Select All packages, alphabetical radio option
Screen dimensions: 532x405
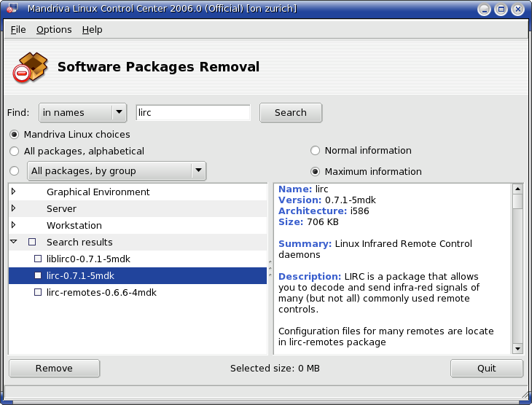point(15,151)
